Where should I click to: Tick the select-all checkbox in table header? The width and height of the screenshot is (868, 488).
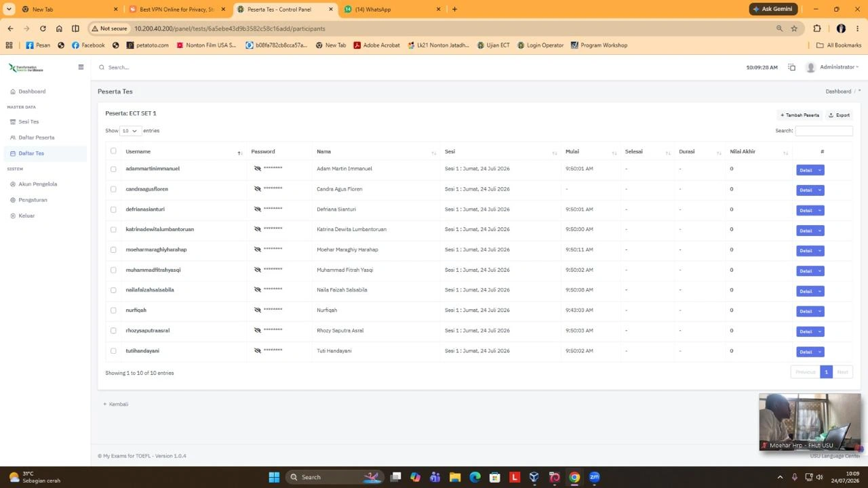click(x=113, y=151)
